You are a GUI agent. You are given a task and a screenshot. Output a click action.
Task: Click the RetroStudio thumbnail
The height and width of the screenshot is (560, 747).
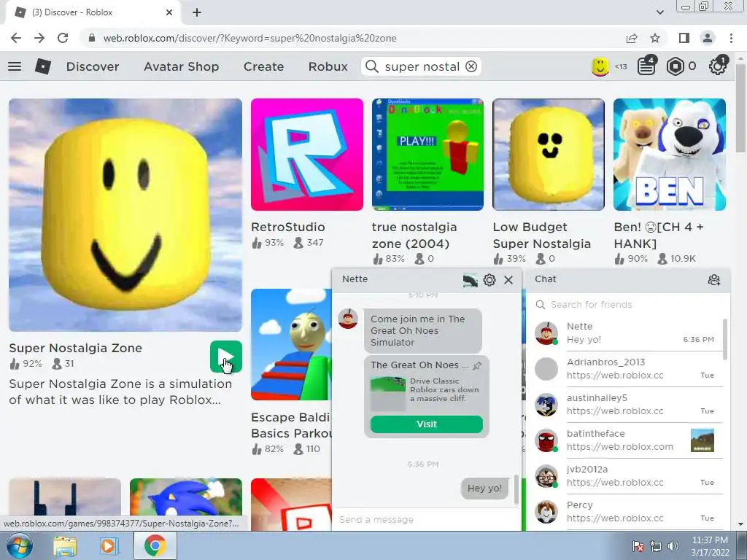click(x=307, y=155)
